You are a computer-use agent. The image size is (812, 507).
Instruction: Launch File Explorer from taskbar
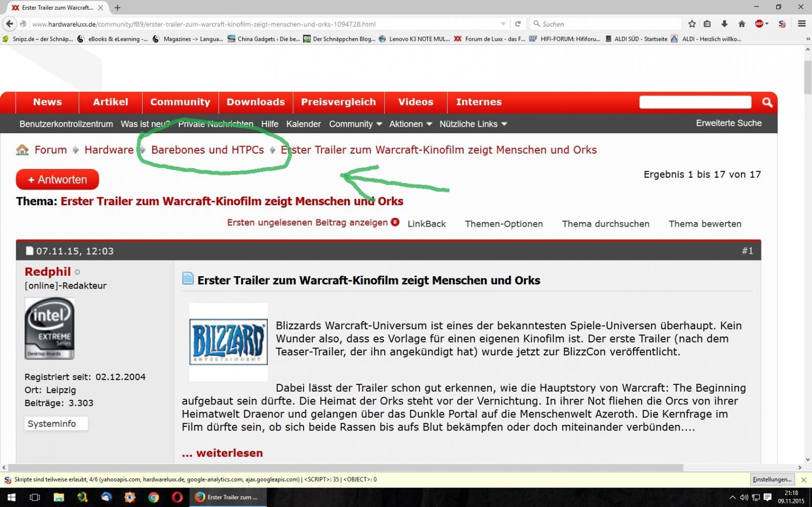pyautogui.click(x=59, y=497)
